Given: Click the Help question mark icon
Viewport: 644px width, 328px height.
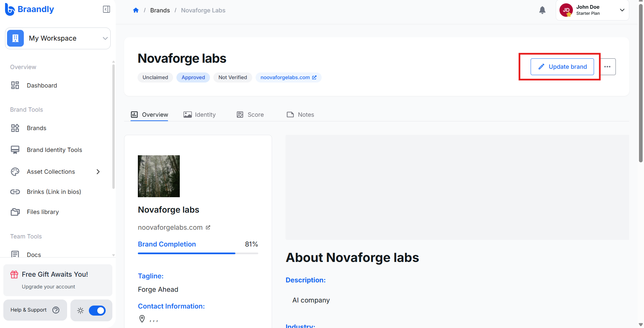Looking at the screenshot, I should pos(56,310).
